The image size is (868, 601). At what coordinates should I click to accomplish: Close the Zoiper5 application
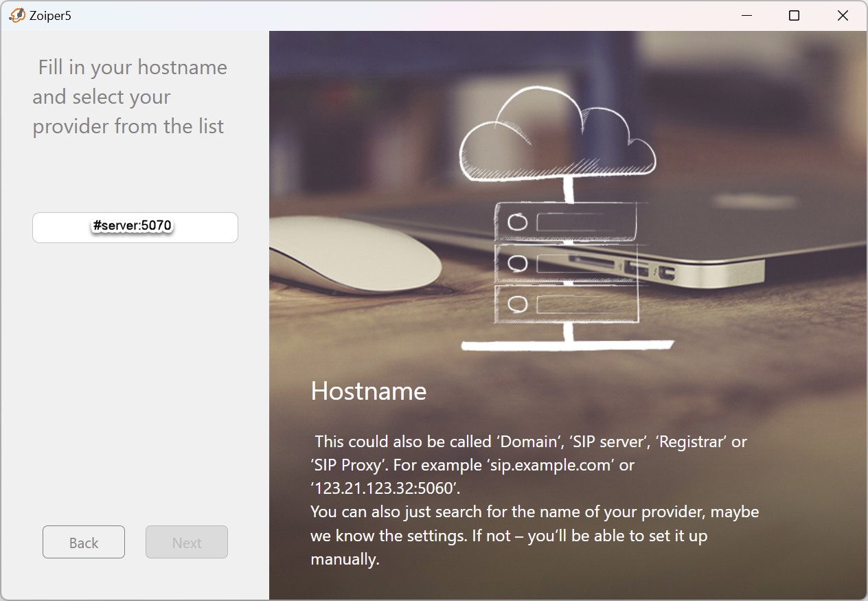coord(843,14)
